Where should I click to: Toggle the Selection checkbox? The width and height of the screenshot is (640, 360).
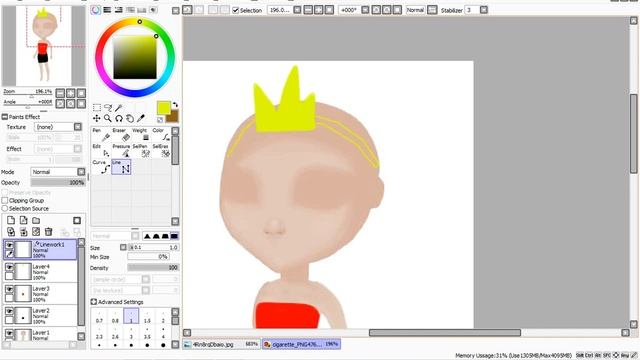click(236, 10)
